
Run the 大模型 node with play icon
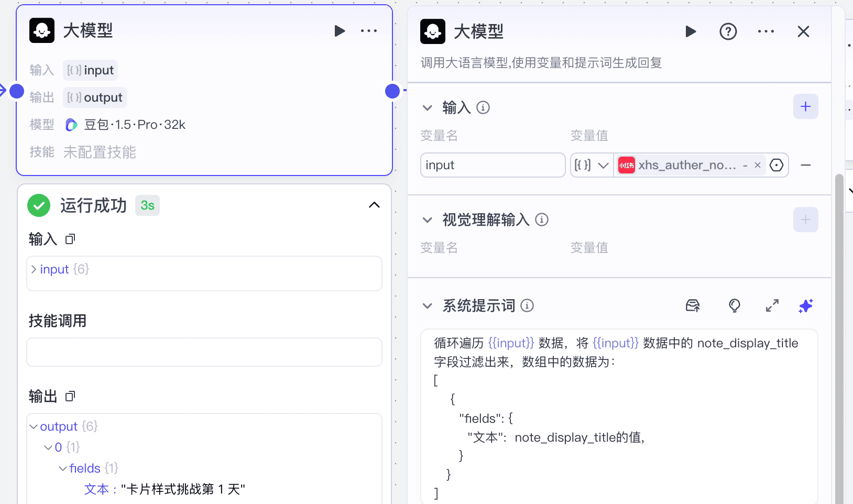[340, 31]
